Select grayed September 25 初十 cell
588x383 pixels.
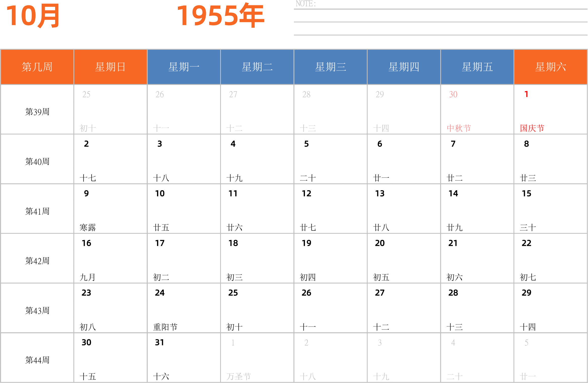[110, 110]
